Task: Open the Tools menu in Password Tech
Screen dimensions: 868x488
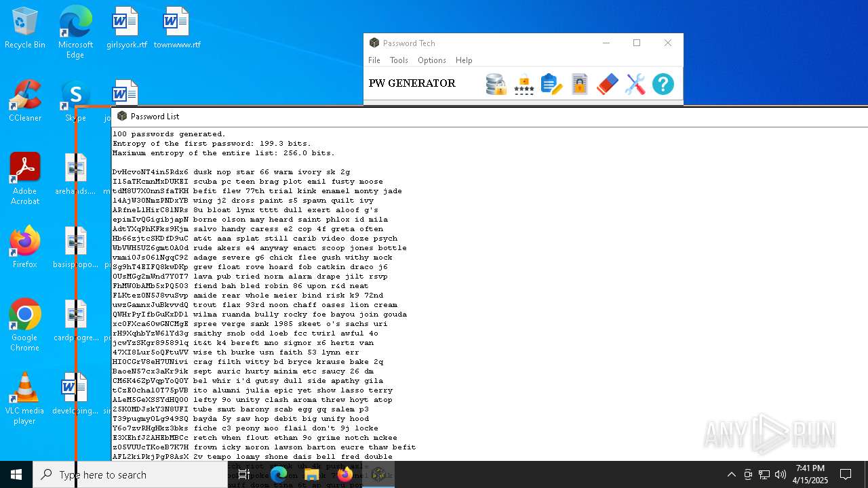Action: [399, 60]
